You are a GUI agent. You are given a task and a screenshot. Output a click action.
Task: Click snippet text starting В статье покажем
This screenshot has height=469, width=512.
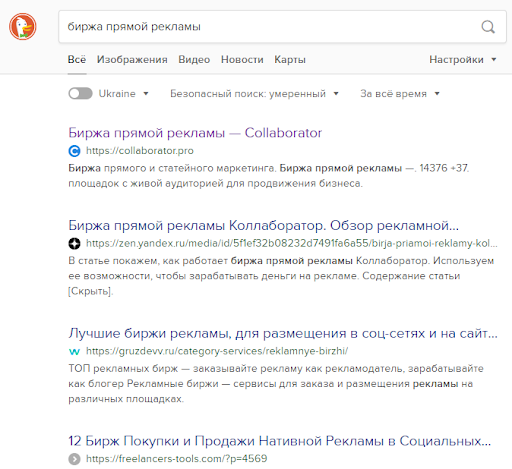click(281, 276)
